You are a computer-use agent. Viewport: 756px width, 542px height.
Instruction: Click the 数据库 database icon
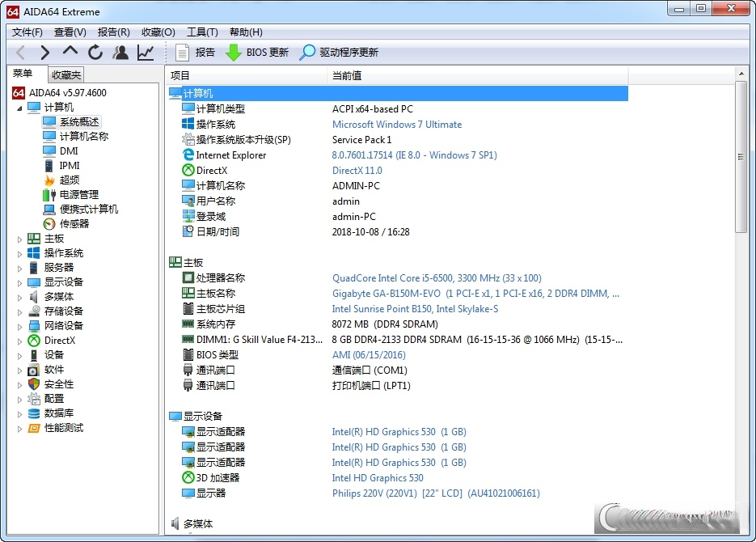click(34, 413)
